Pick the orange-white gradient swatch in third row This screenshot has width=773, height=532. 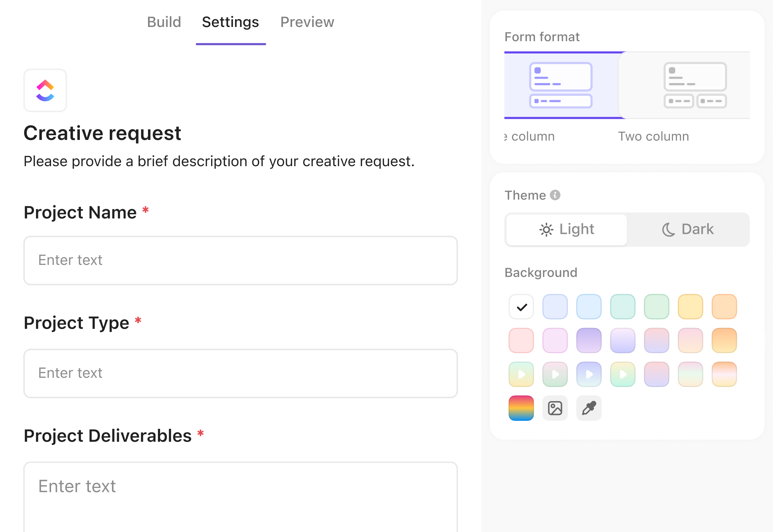click(x=725, y=374)
